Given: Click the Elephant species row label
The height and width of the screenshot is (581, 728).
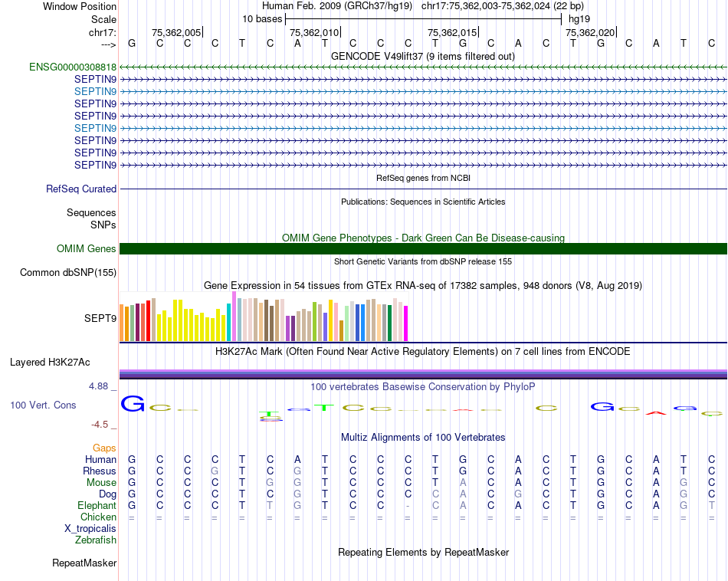Looking at the screenshot, I should point(97,505).
